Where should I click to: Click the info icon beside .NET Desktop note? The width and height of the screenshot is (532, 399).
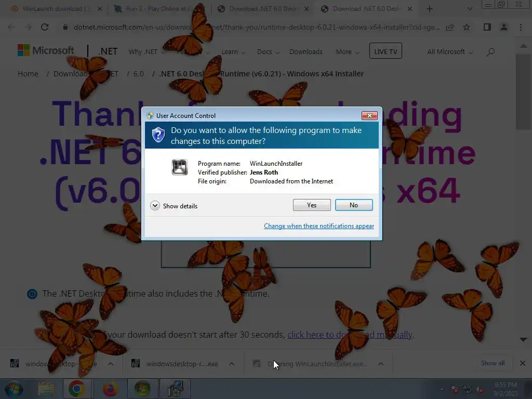coord(32,294)
